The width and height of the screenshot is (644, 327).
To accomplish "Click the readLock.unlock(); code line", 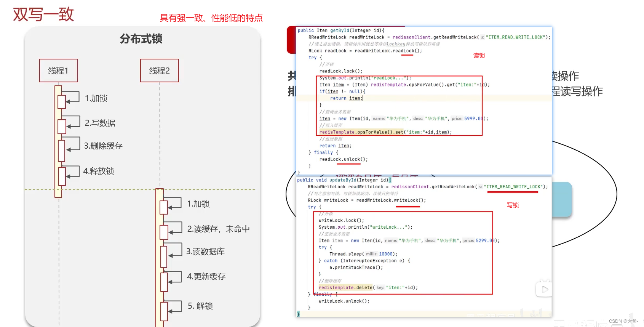I will (344, 159).
